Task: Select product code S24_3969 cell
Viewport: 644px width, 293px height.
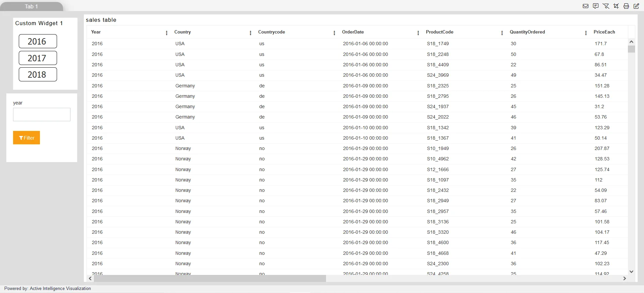Action: [438, 75]
